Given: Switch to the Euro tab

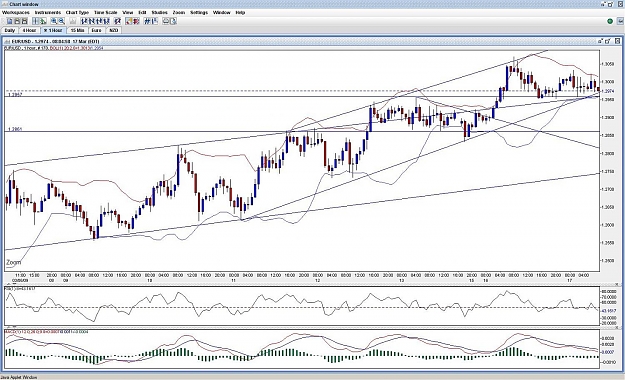Looking at the screenshot, I should tap(96, 30).
